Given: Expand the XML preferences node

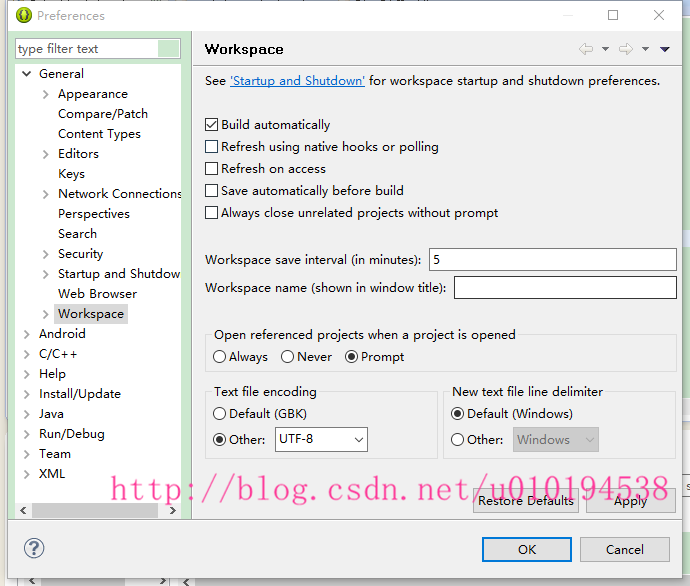Looking at the screenshot, I should (27, 474).
